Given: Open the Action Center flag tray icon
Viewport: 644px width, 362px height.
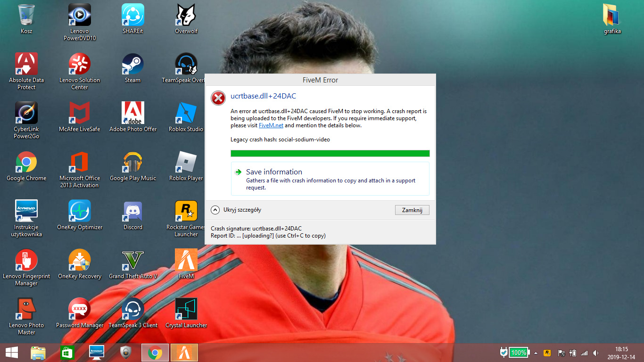Looking at the screenshot, I should pyautogui.click(x=561, y=353).
